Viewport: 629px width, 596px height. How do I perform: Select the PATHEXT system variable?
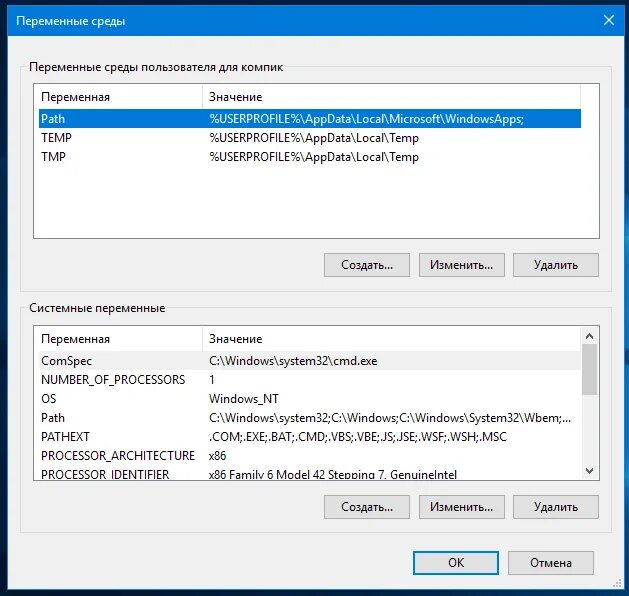[310, 436]
